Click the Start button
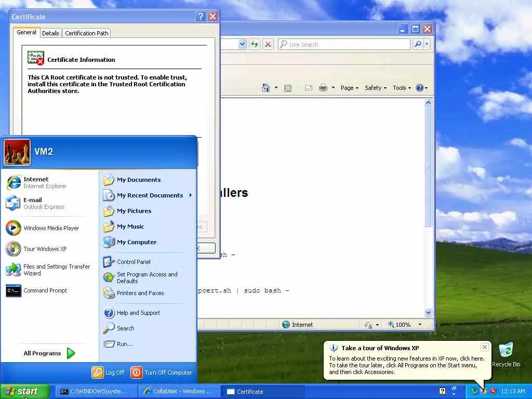Image resolution: width=532 pixels, height=399 pixels. (24, 392)
